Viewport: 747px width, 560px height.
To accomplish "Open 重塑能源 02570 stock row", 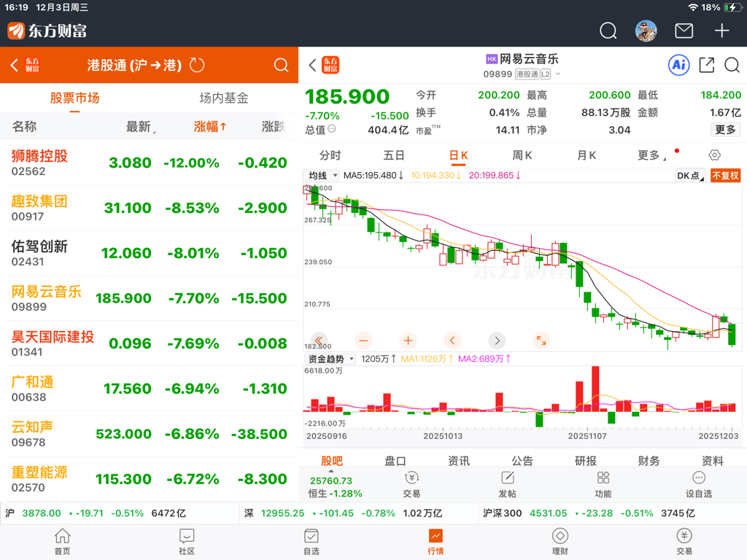I will point(149,480).
